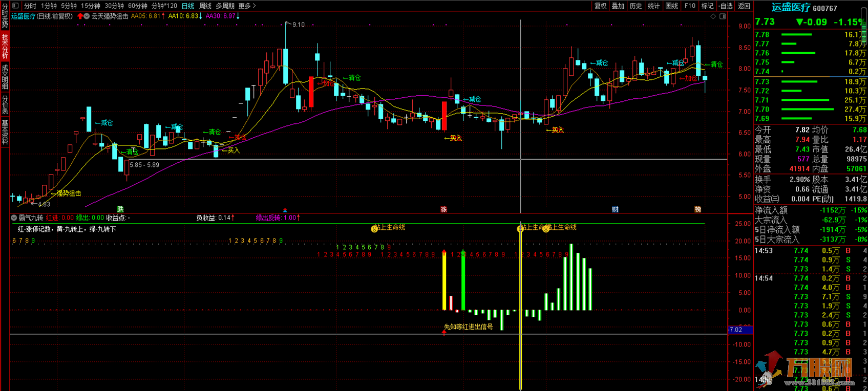Open the 分时走势 sidebar tab
Screen dimensions: 868x391
(5, 15)
